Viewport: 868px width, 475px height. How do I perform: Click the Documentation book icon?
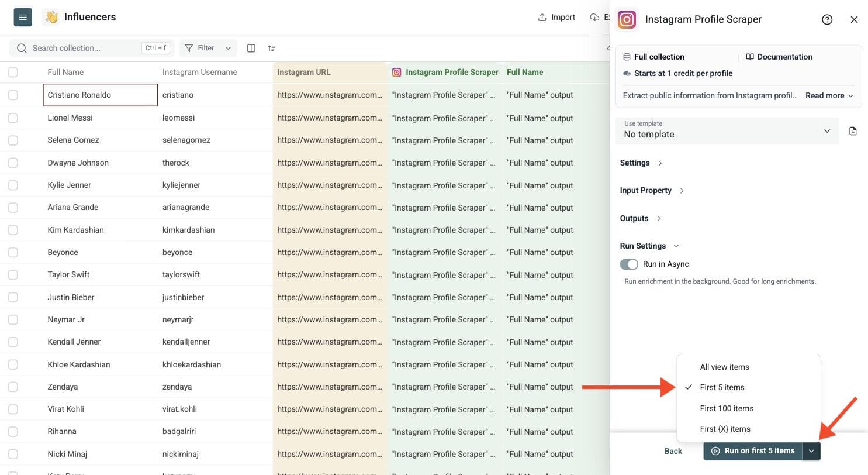click(750, 57)
